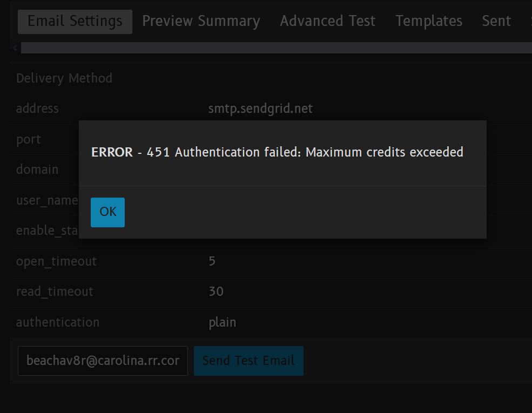Click the read_timeout setting label
This screenshot has height=413, width=532.
(55, 292)
